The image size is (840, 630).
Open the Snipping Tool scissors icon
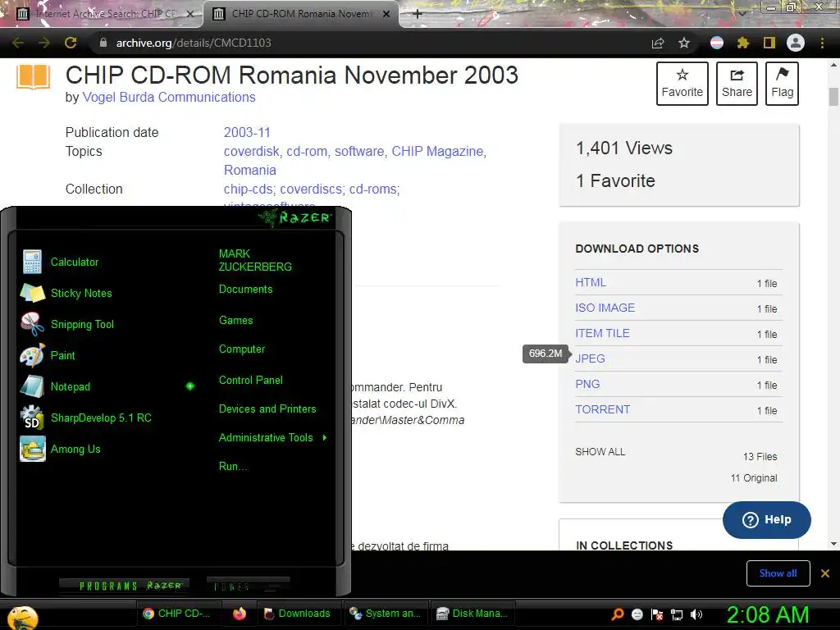click(x=32, y=324)
